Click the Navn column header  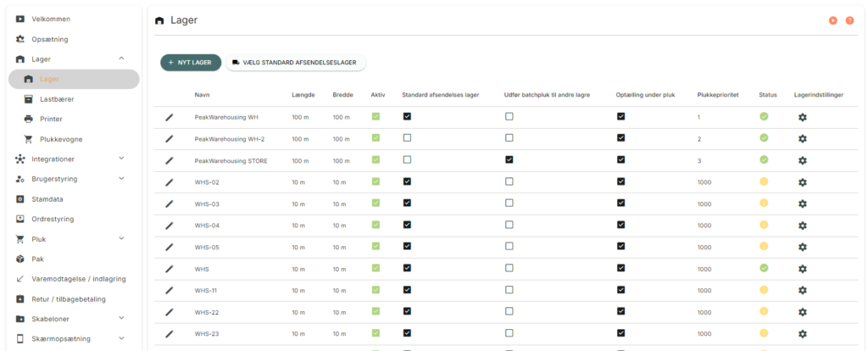coord(202,95)
